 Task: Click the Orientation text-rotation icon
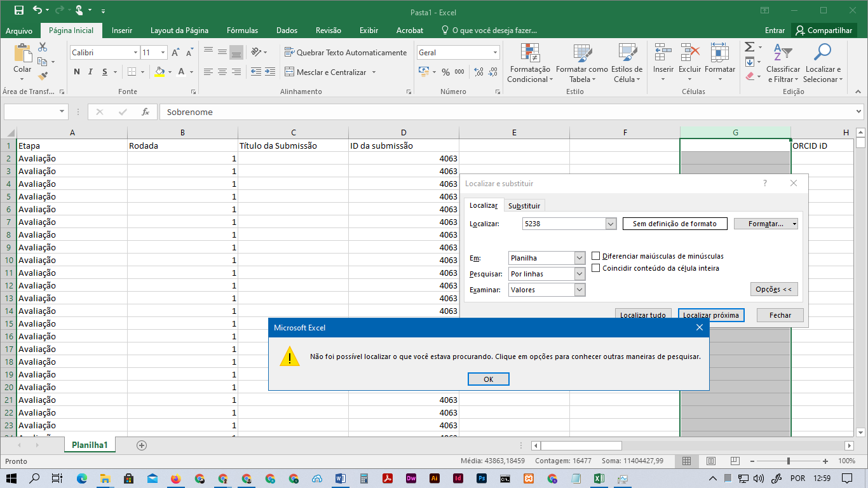[x=256, y=52]
